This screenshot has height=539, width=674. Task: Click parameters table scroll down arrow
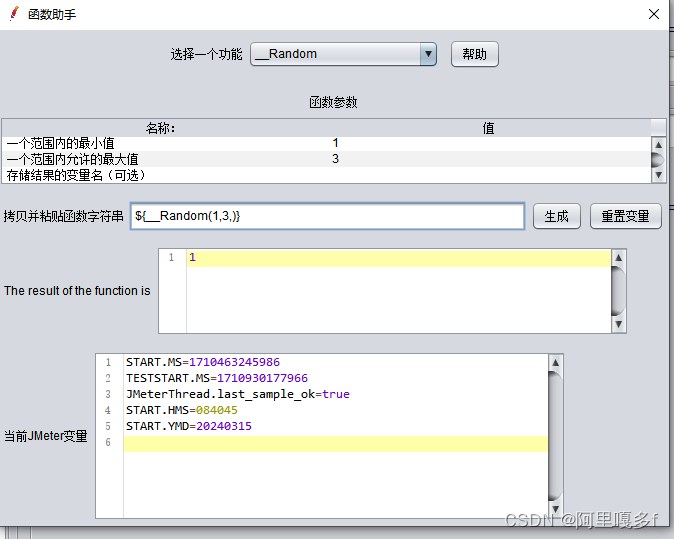[x=659, y=175]
